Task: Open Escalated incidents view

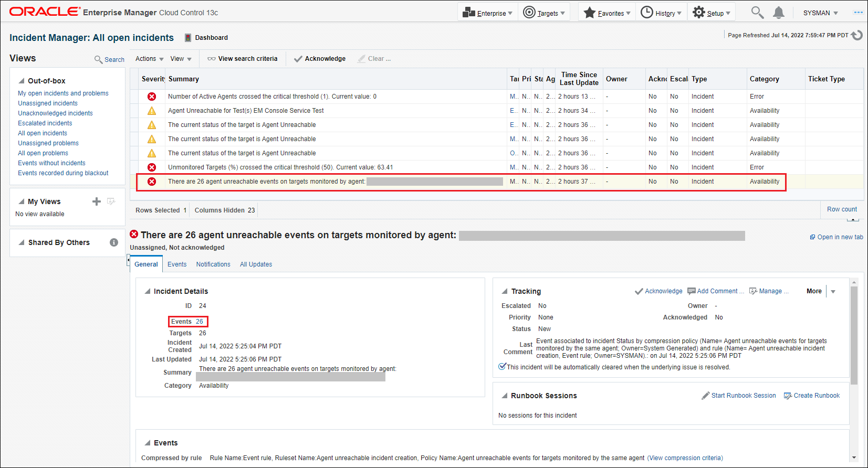Action: click(x=45, y=123)
